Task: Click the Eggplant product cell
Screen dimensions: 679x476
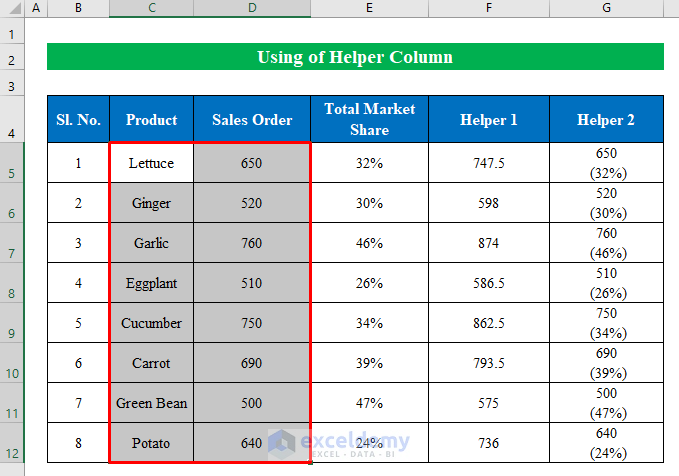Action: [151, 283]
